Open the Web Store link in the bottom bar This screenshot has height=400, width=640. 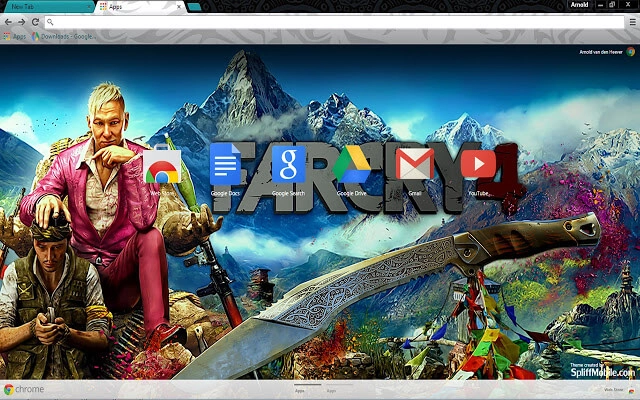[x=618, y=390]
